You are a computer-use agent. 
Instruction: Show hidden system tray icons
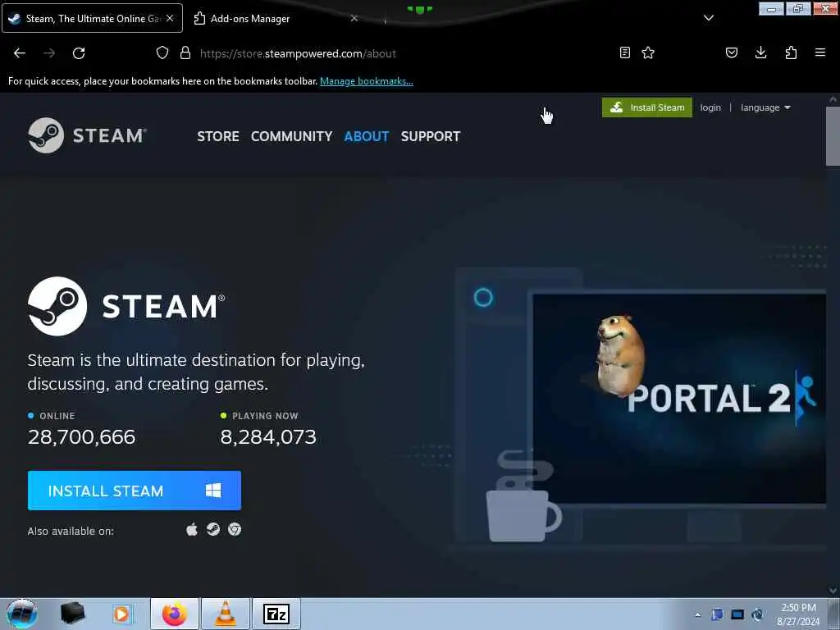click(697, 614)
